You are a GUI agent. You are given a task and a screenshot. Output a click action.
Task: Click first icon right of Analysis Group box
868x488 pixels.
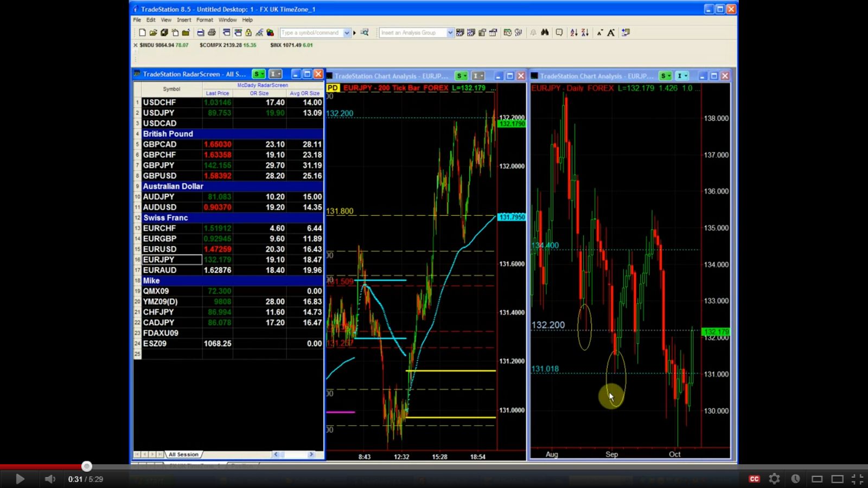tap(460, 33)
